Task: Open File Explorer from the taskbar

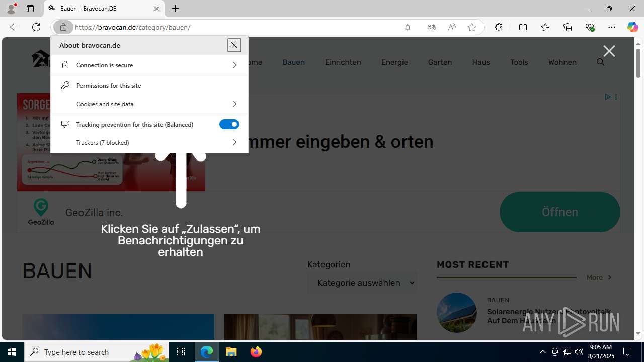Action: pos(231,352)
